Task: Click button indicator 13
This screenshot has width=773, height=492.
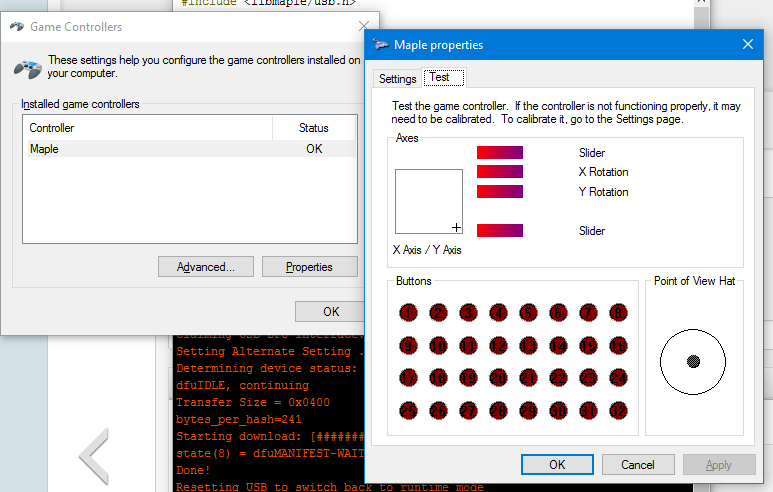Action: 528,346
